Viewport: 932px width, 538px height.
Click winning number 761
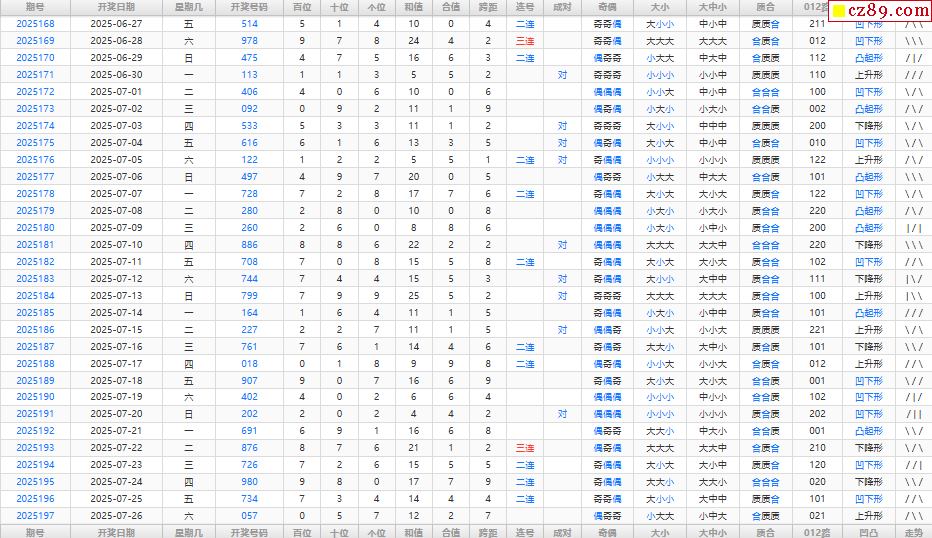[x=250, y=347]
